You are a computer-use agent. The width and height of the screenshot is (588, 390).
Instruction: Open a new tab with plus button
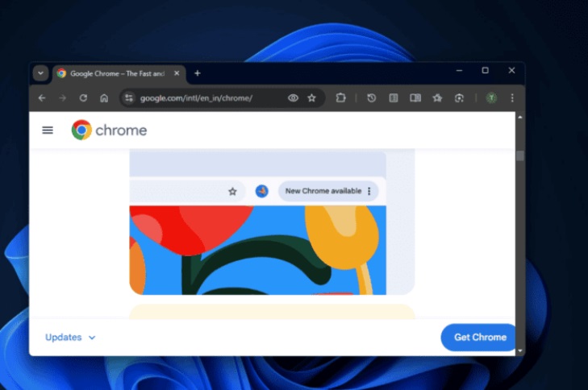pyautogui.click(x=198, y=73)
